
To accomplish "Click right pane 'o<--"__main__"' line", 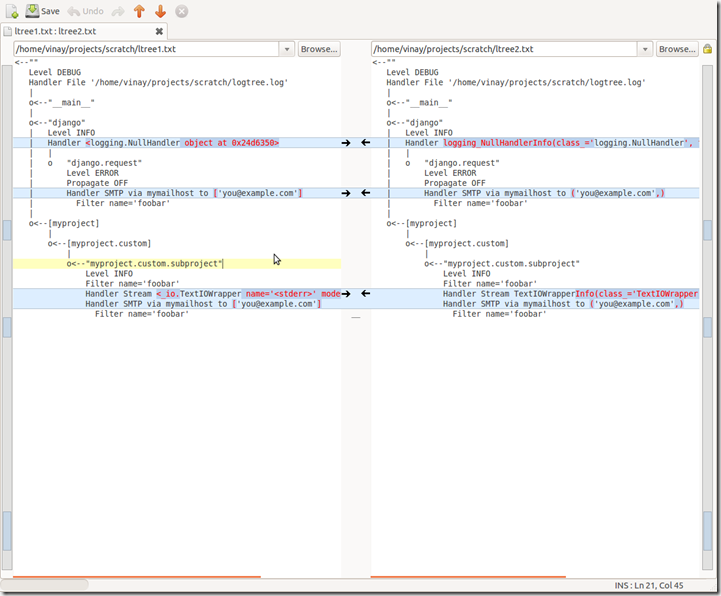I will (419, 103).
